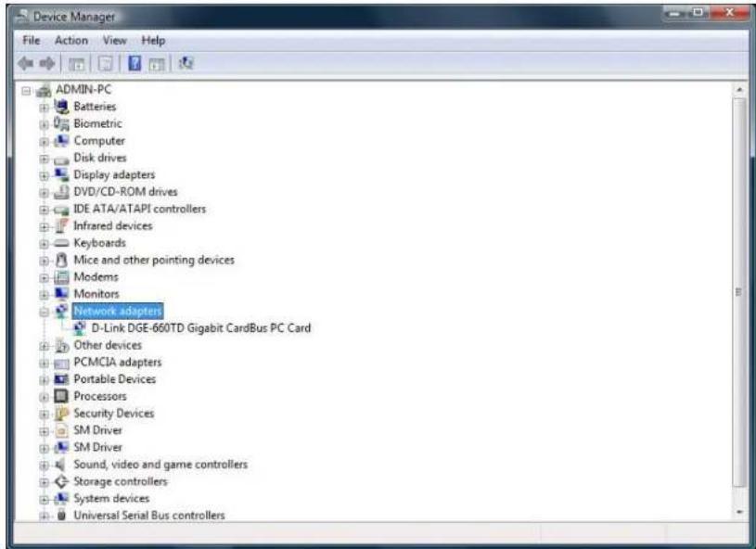Select D-Link DGE-660TD Gigabit CardBus PC Card
The width and height of the screenshot is (756, 549).
tap(201, 328)
